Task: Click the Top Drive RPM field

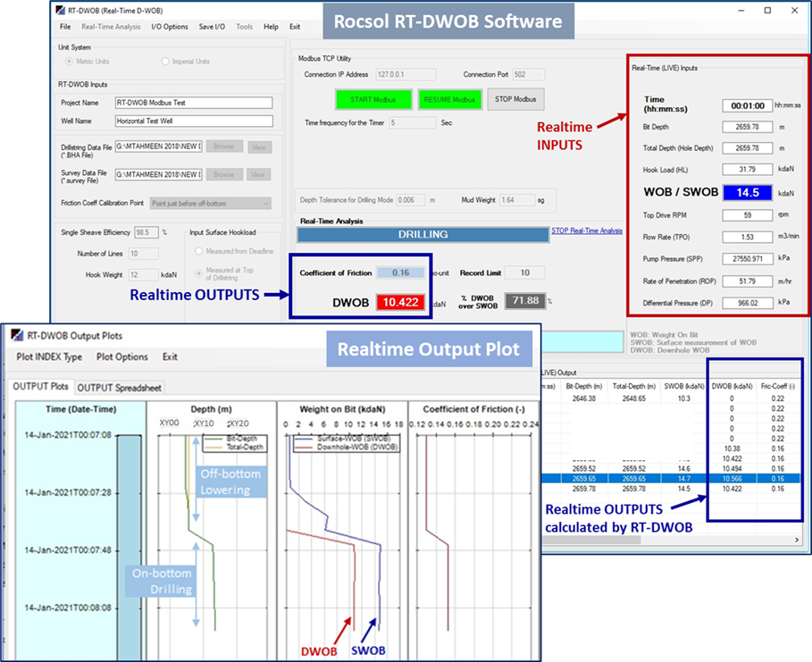Action: (x=748, y=215)
